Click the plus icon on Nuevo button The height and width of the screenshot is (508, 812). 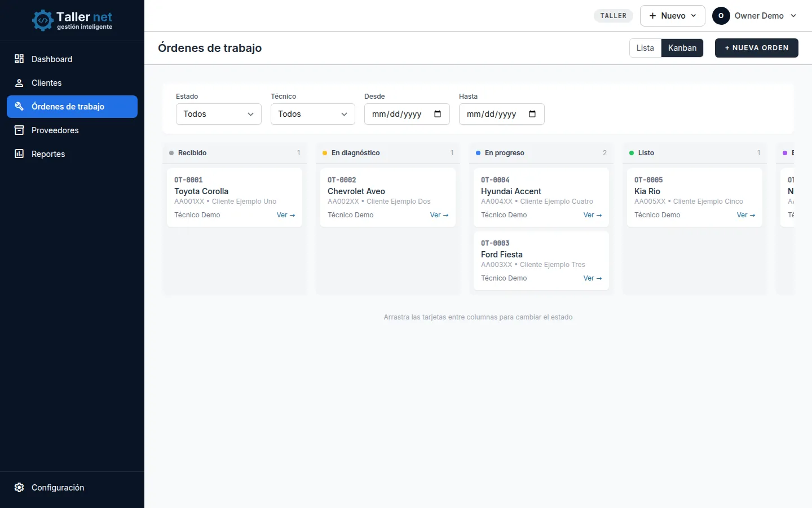point(653,16)
